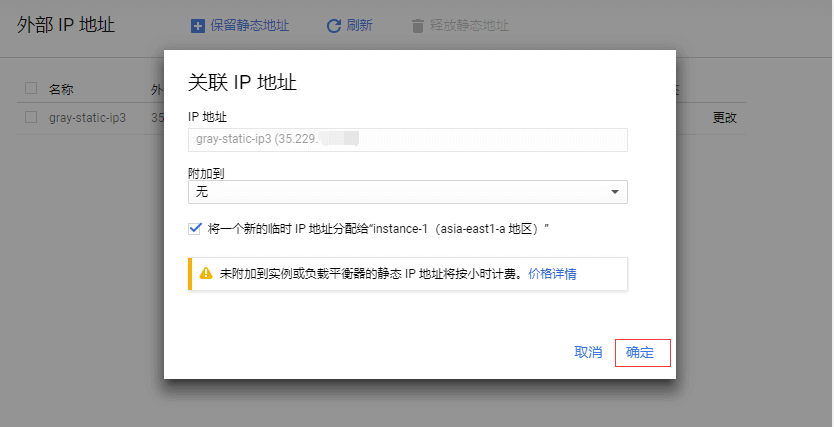Click the 外部 IP 地址 page title
Viewport: 834px width, 427px height.
click(x=66, y=26)
